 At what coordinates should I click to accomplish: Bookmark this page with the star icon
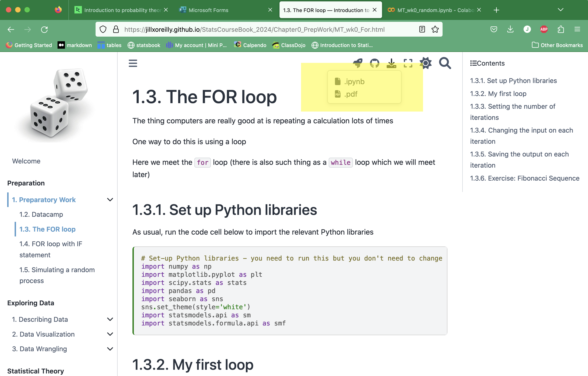[435, 29]
